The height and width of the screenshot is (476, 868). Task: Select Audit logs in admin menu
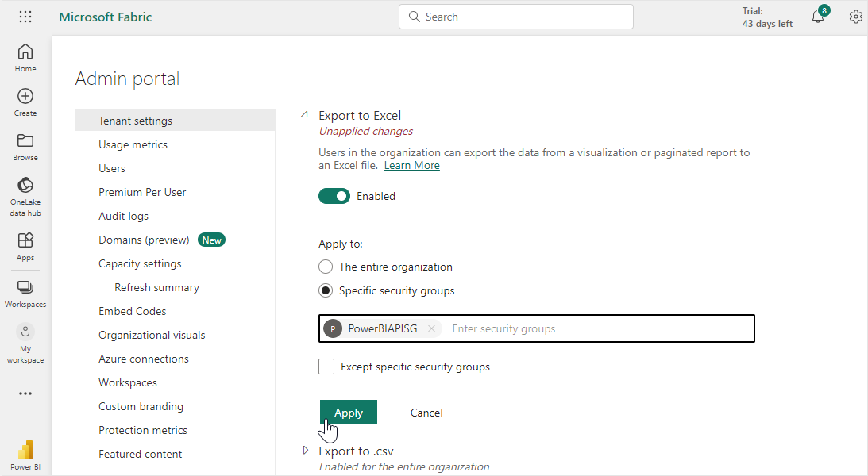pos(123,216)
